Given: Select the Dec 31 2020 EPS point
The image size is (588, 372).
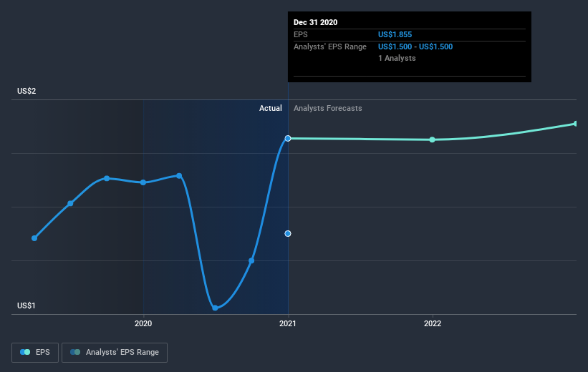Looking at the screenshot, I should click(x=288, y=139).
